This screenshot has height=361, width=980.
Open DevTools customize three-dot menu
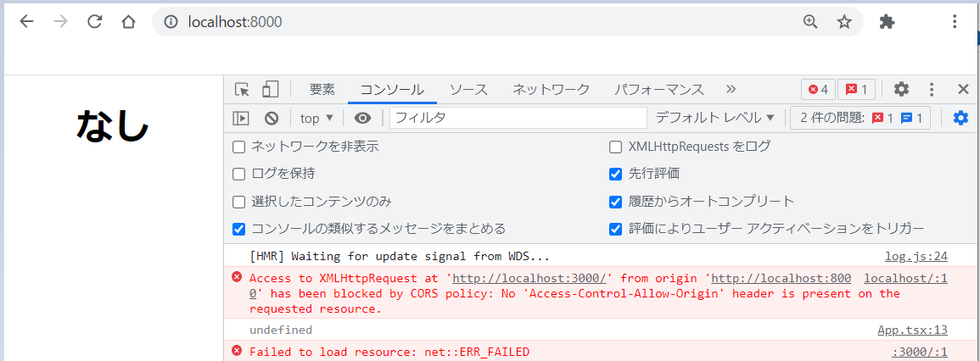click(932, 89)
